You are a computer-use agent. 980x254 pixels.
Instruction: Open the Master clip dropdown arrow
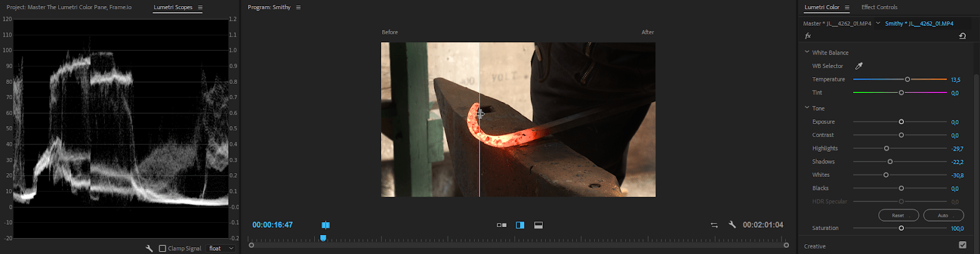pyautogui.click(x=878, y=23)
